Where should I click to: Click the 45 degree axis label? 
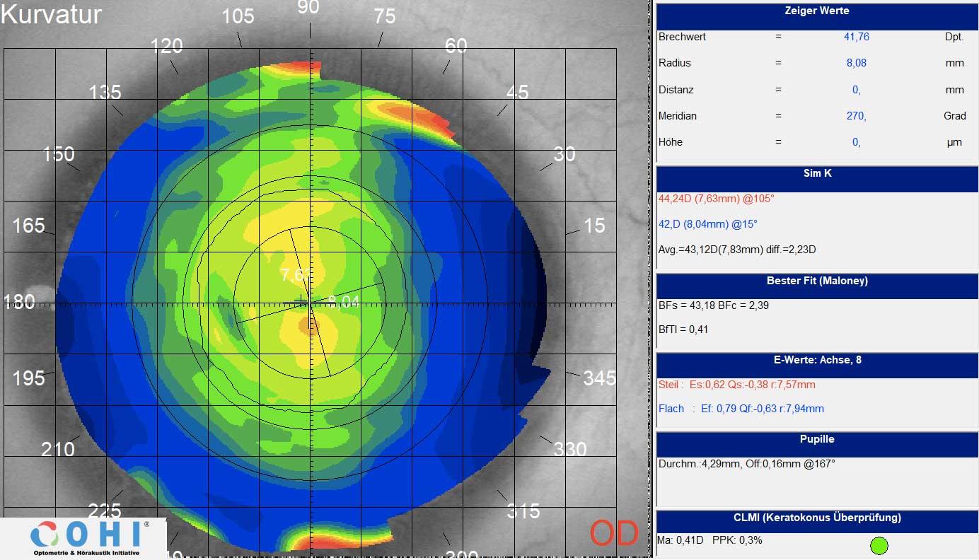coord(517,93)
